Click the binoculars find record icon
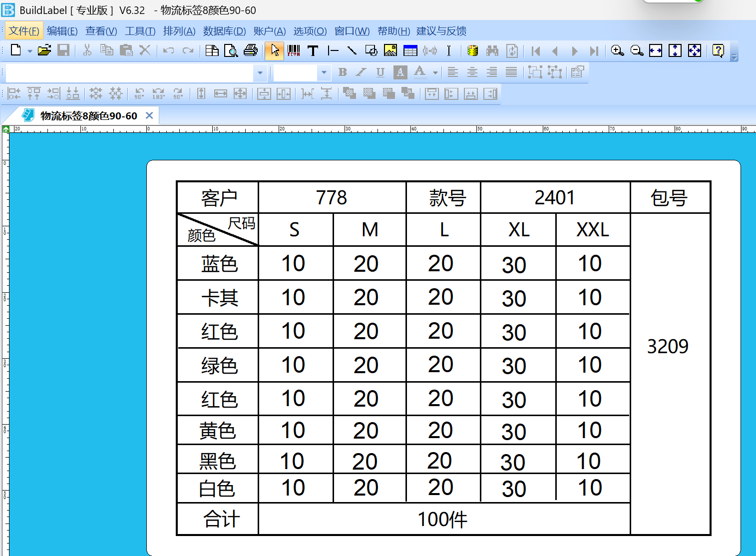Screen dimensions: 756x556 (492, 50)
